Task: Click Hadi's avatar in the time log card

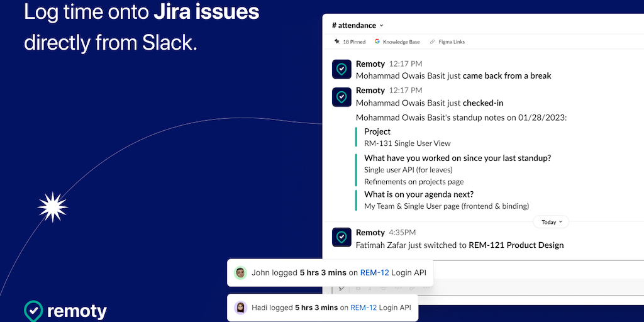Action: coord(240,307)
